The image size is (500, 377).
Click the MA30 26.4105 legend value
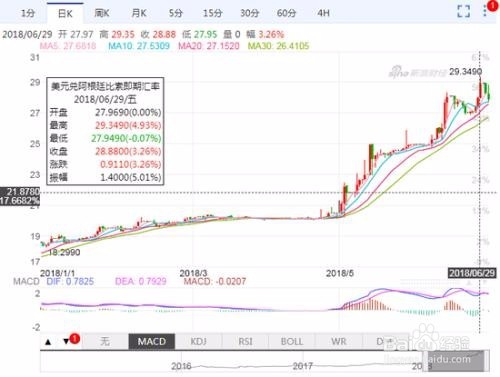tap(278, 46)
